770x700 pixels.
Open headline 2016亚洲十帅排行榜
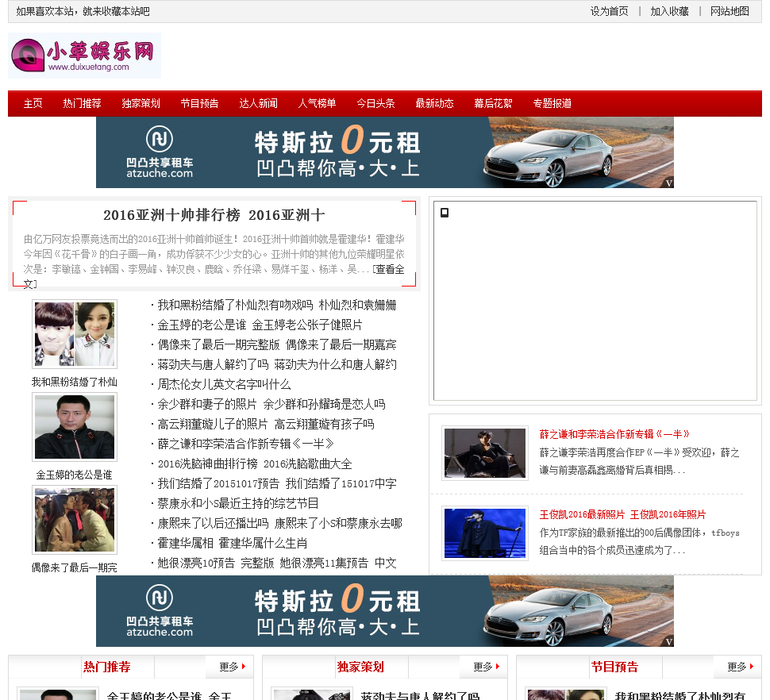(214, 215)
